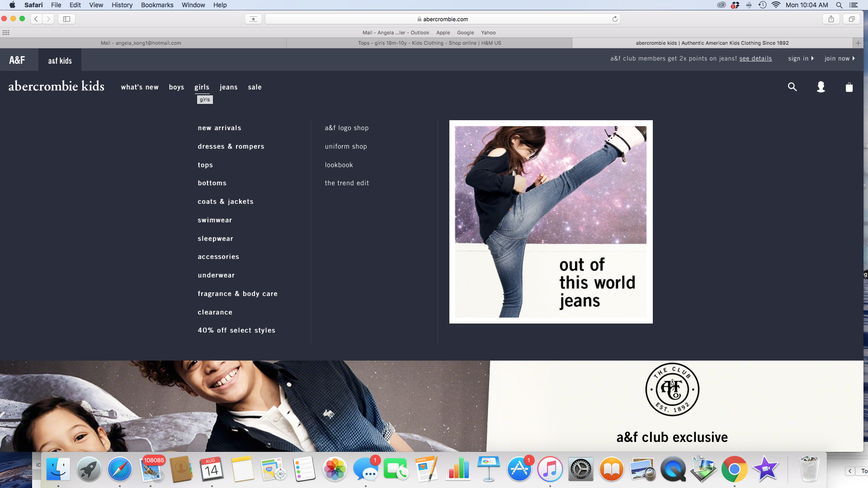The image size is (868, 488).
Task: Open the boys navigation menu
Action: pos(176,87)
